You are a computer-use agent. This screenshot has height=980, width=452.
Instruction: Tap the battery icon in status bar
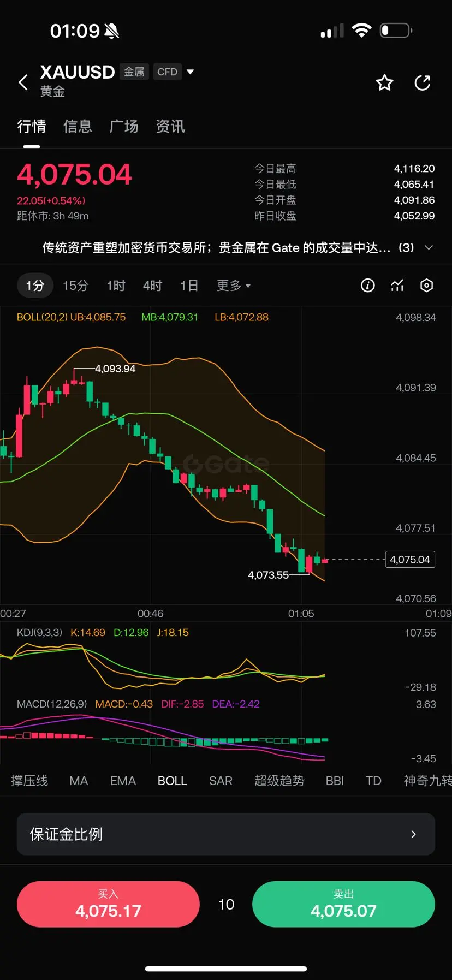[x=396, y=31]
